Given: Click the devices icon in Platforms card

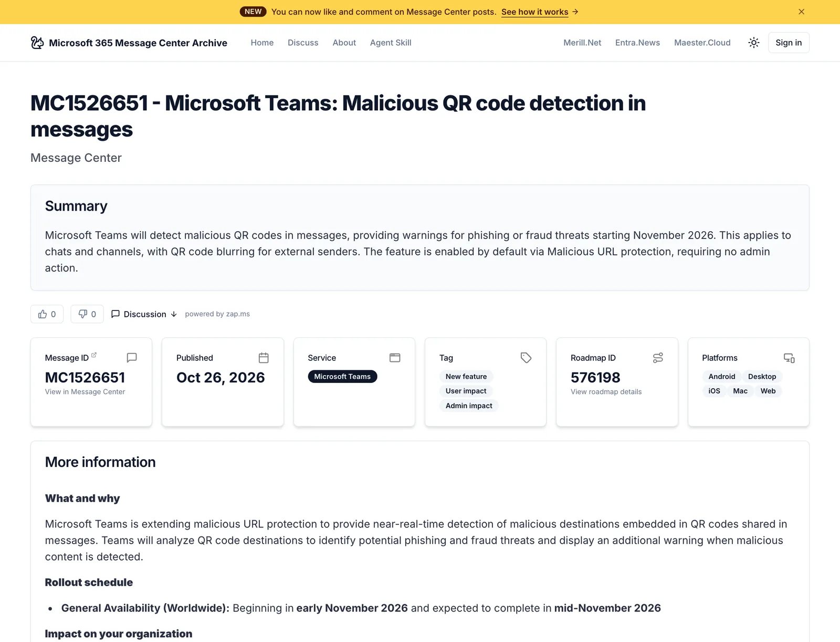Looking at the screenshot, I should click(789, 358).
